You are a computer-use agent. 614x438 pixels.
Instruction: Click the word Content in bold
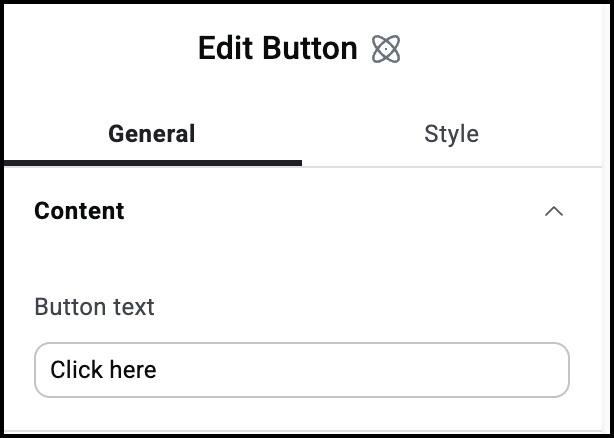[79, 211]
